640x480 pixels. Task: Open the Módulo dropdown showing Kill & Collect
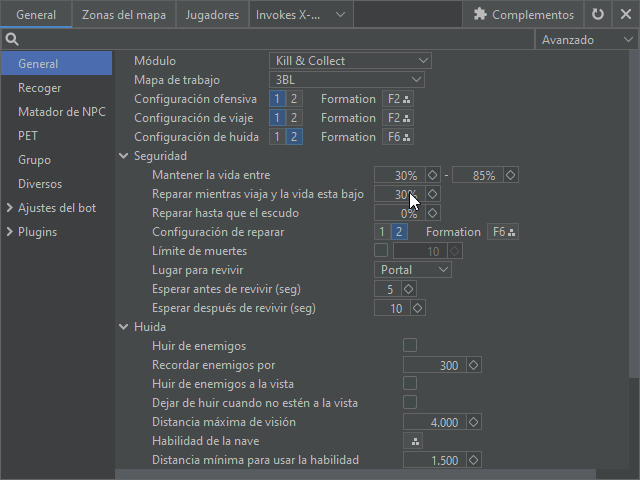point(350,61)
